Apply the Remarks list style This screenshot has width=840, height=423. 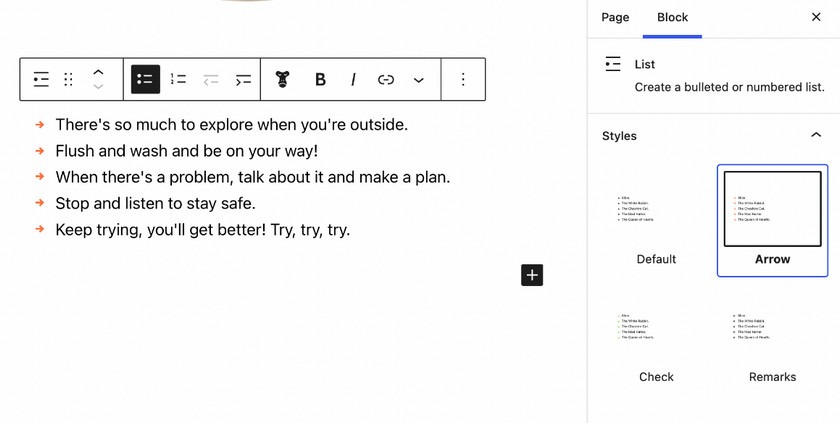[772, 339]
